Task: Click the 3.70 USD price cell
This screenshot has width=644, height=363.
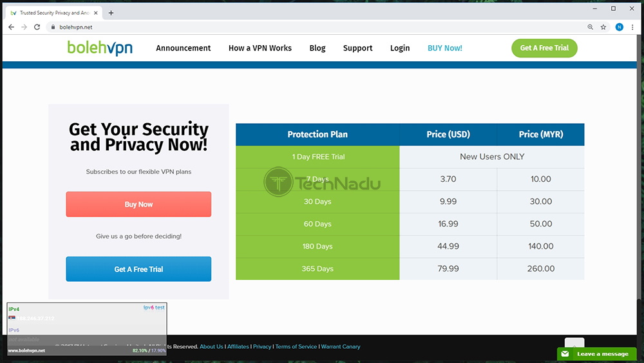Action: [448, 179]
